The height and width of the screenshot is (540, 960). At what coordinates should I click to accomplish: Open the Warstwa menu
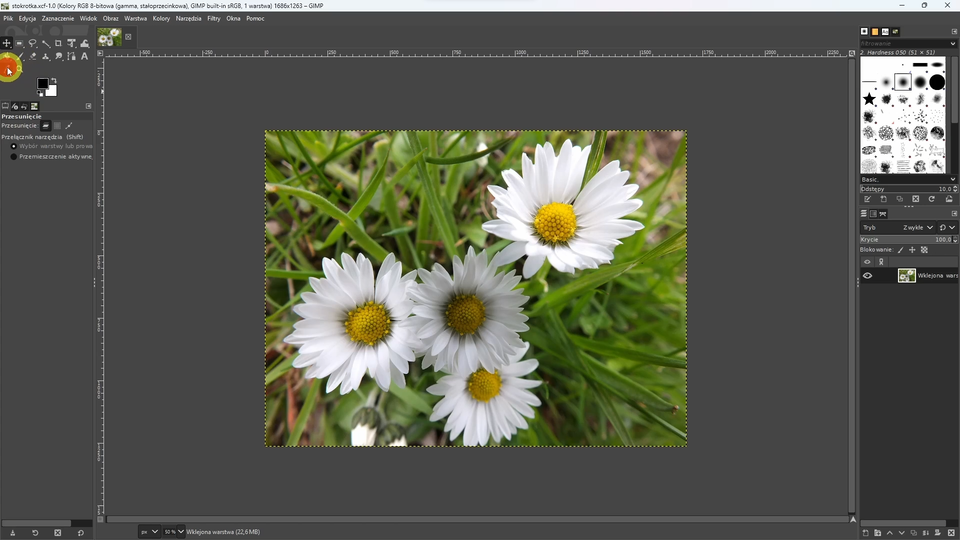[135, 18]
